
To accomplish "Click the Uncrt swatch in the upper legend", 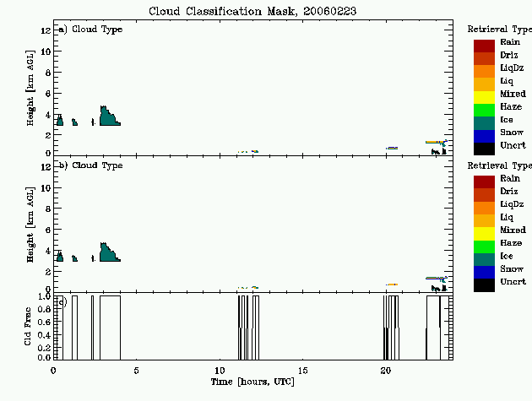I will (484, 149).
